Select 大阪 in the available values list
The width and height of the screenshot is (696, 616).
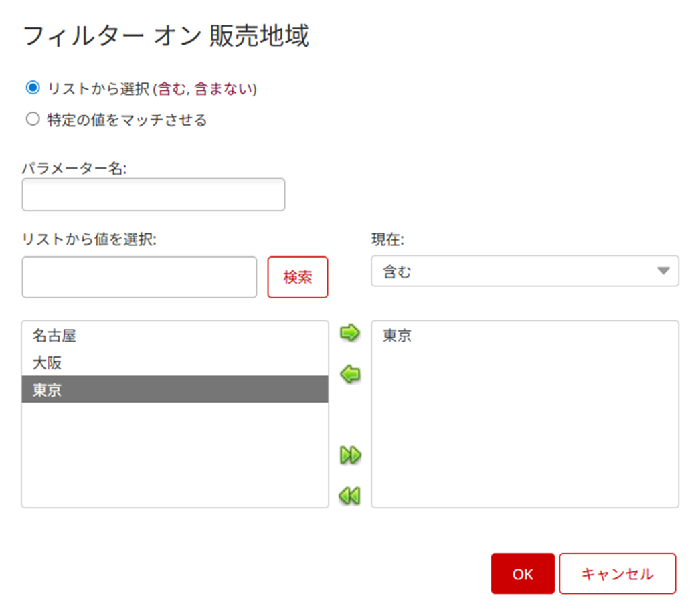point(47,363)
